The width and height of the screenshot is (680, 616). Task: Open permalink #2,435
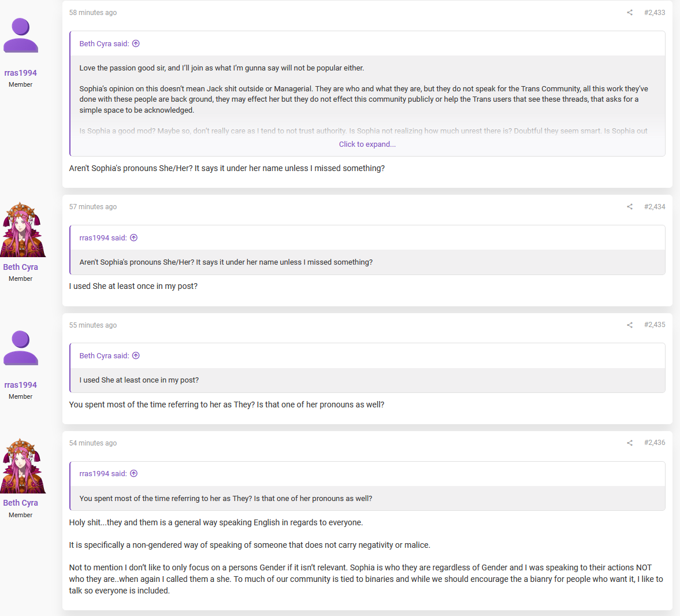pyautogui.click(x=655, y=325)
